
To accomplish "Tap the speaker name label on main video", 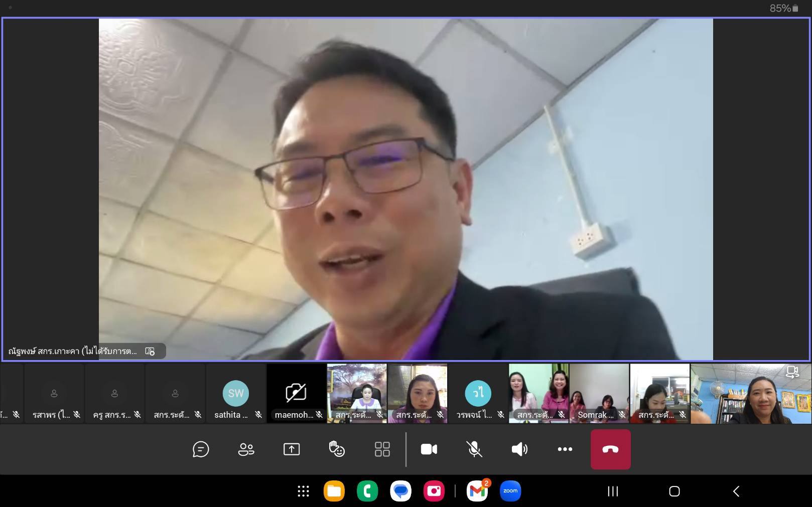I will pyautogui.click(x=73, y=351).
